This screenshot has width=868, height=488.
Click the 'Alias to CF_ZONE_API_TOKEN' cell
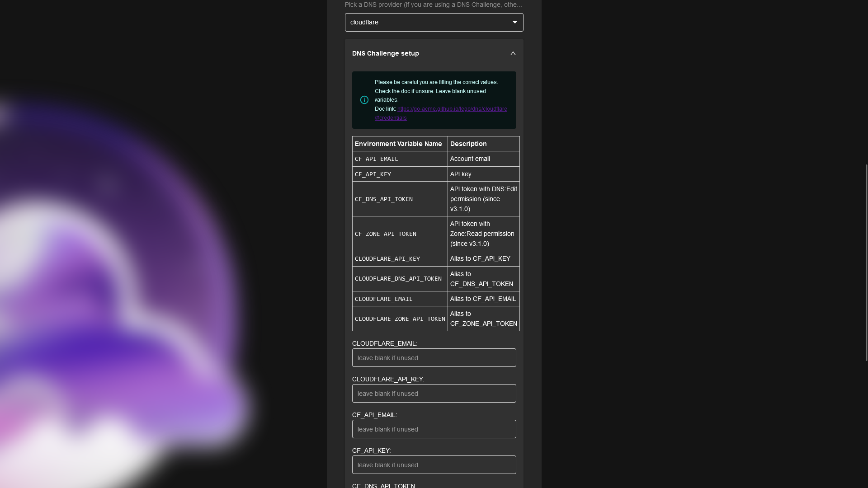click(x=484, y=319)
